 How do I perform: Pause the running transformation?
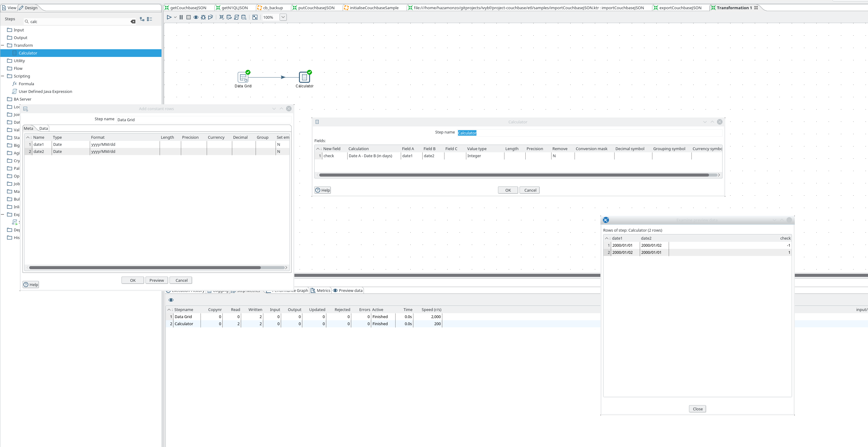[x=181, y=17]
